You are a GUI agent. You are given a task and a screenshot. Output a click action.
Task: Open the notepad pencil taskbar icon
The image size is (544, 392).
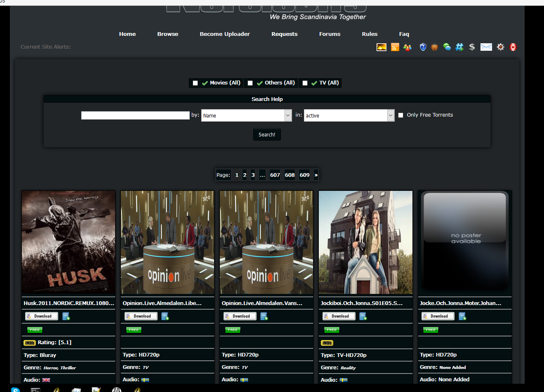(96, 390)
